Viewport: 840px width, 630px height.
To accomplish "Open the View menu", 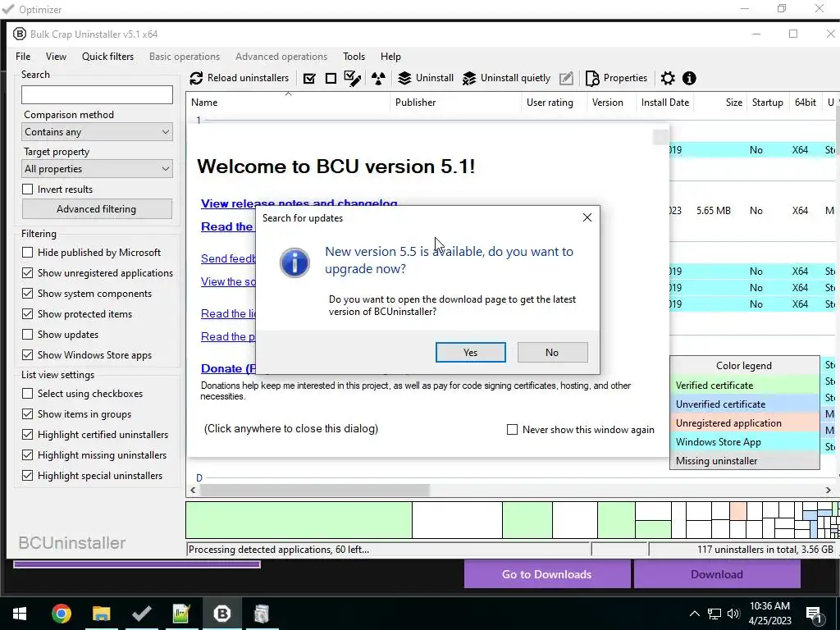I will 56,57.
